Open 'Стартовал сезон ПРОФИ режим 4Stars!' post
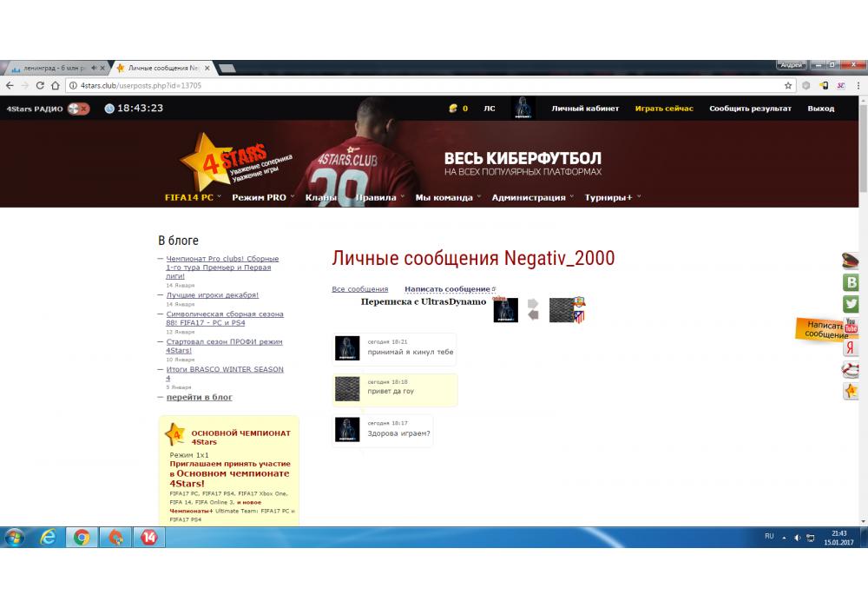 click(224, 346)
